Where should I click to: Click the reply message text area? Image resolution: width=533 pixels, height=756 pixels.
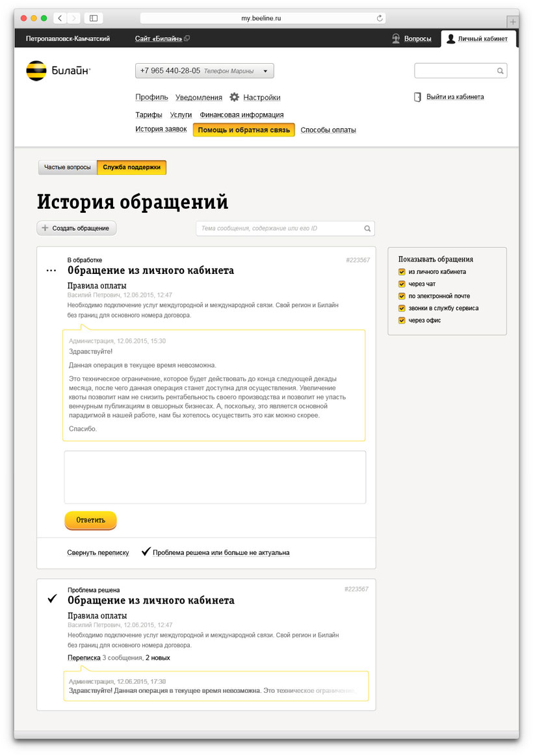214,477
